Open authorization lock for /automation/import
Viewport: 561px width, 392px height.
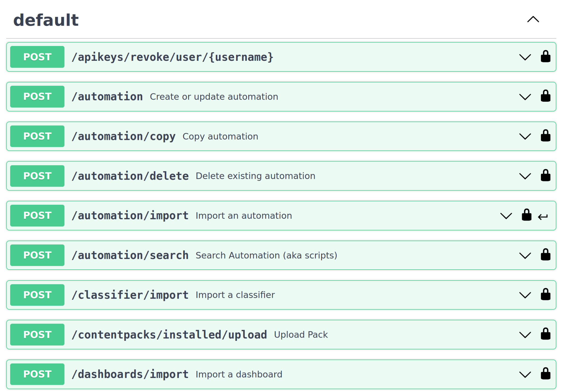click(526, 215)
